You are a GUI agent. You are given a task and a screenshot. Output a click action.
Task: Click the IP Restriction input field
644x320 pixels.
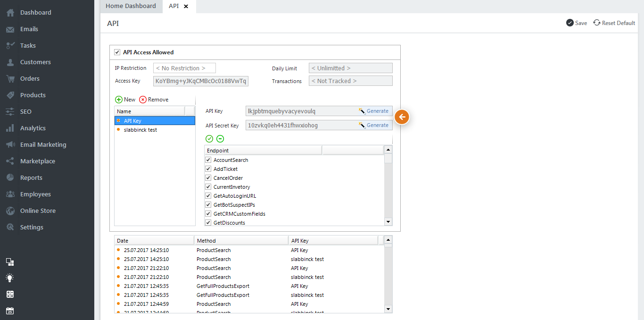[184, 68]
